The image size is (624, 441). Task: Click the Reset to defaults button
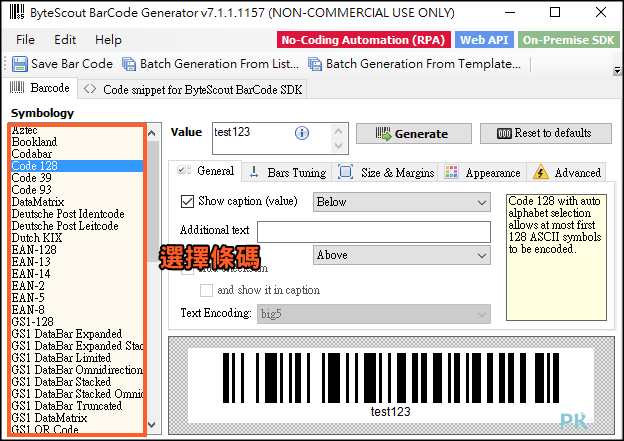[546, 133]
